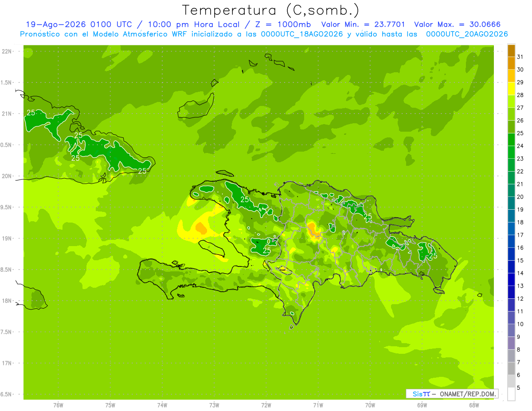532x411 pixels.
Task: Click the '17N' latitude axis label
Action: coord(7,364)
